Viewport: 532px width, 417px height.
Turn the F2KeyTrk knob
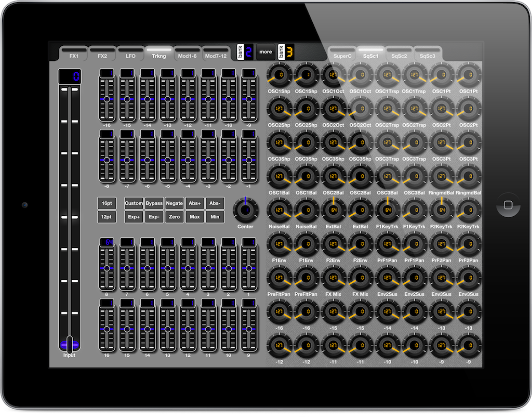click(x=441, y=211)
